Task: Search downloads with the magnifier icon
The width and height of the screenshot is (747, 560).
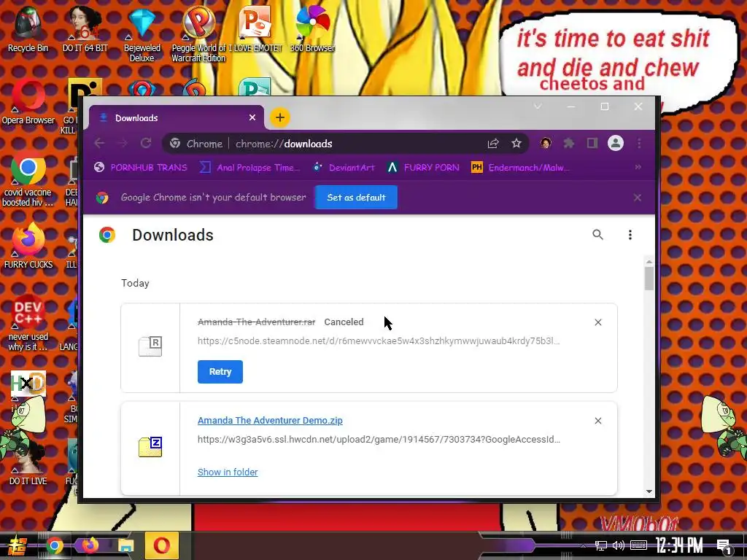Action: [x=598, y=234]
